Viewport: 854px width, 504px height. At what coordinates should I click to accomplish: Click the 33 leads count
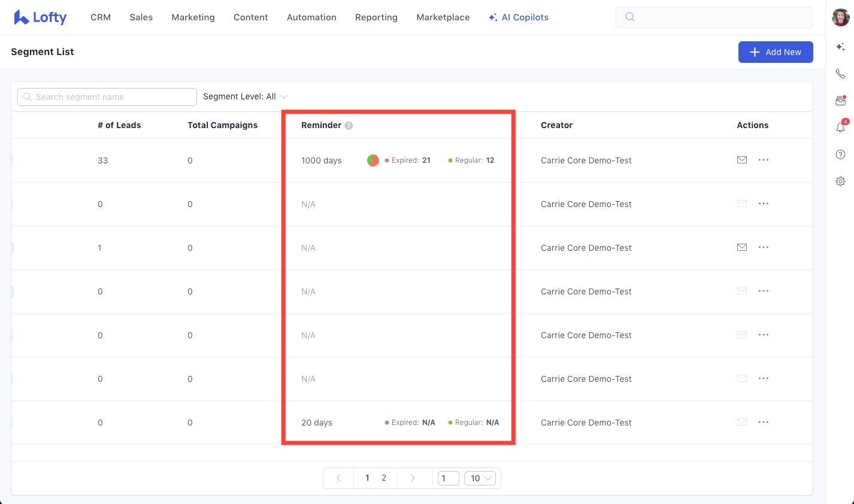tap(103, 160)
